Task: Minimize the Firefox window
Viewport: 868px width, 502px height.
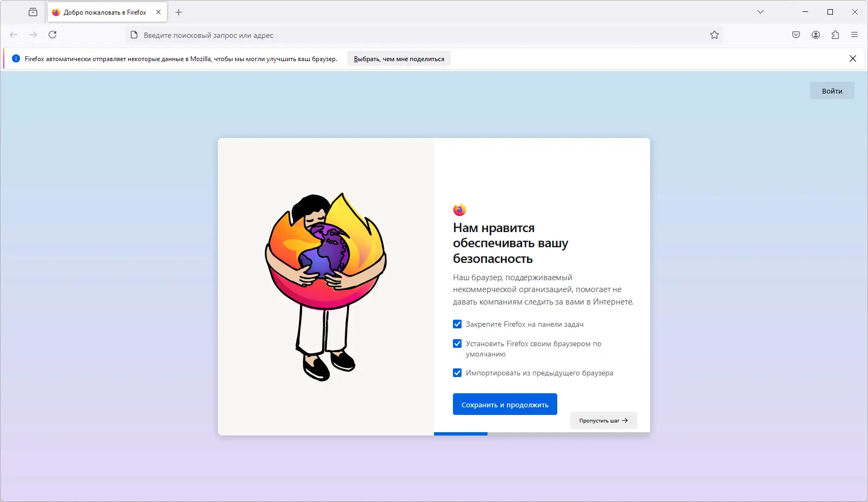Action: pos(805,12)
